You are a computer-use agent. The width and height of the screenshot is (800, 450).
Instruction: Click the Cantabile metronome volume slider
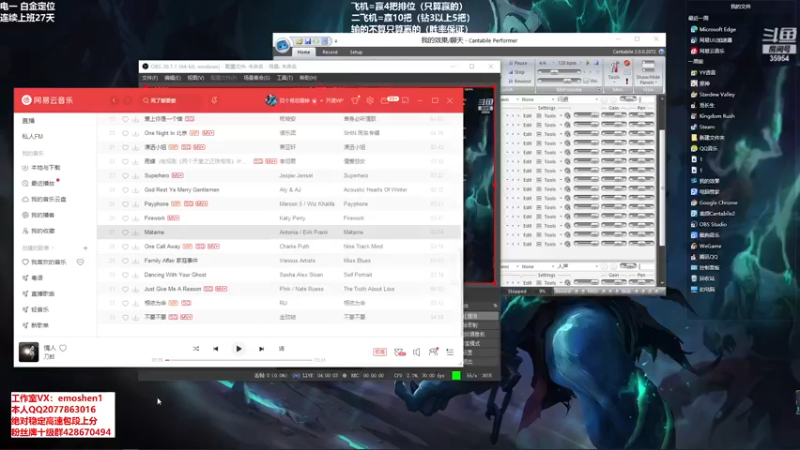(x=559, y=81)
